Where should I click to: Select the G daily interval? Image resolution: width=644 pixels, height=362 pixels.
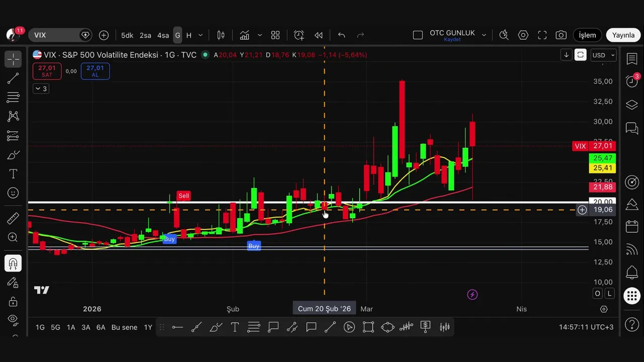point(178,35)
